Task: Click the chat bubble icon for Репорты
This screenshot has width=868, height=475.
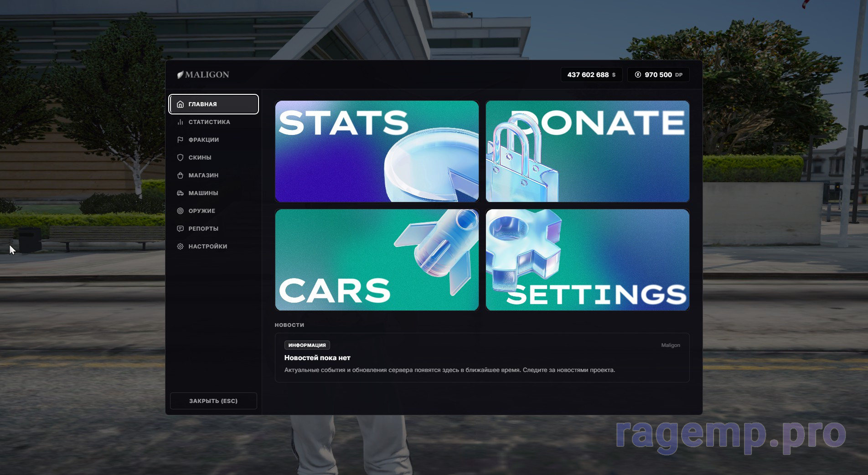Action: [180, 229]
